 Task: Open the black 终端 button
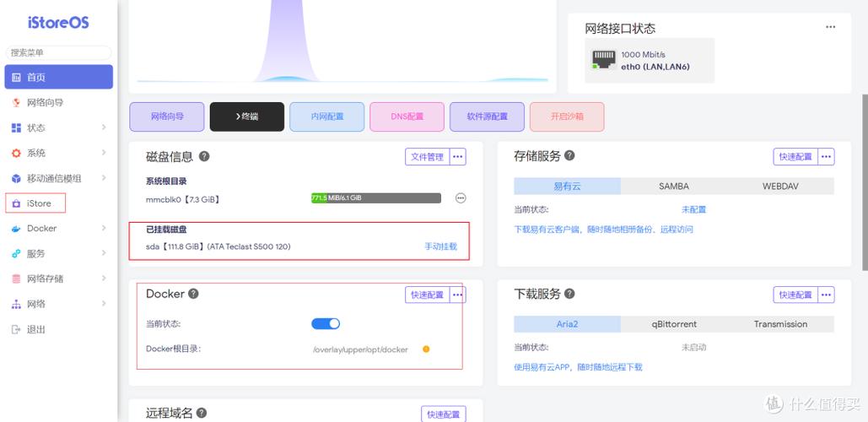(x=247, y=116)
